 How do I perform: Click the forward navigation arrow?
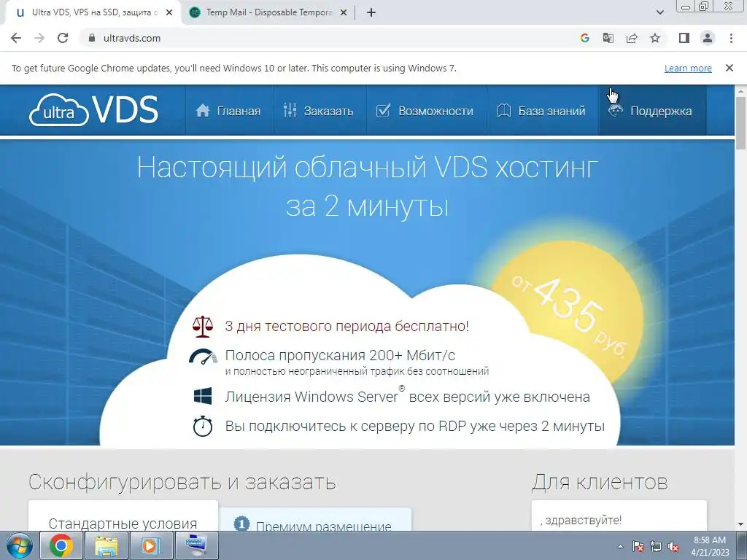coord(39,38)
